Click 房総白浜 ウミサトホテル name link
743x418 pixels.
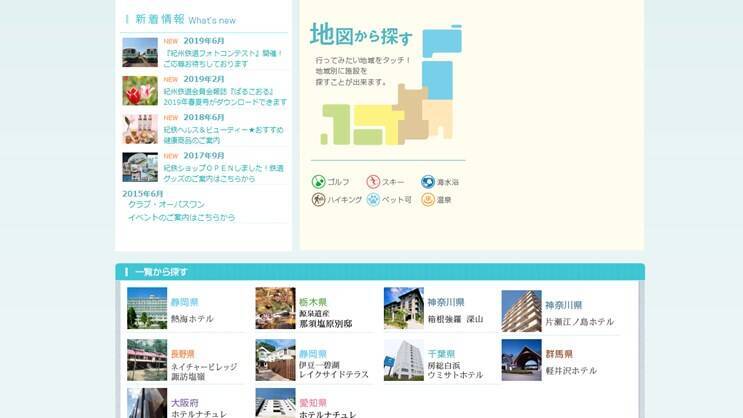click(455, 371)
